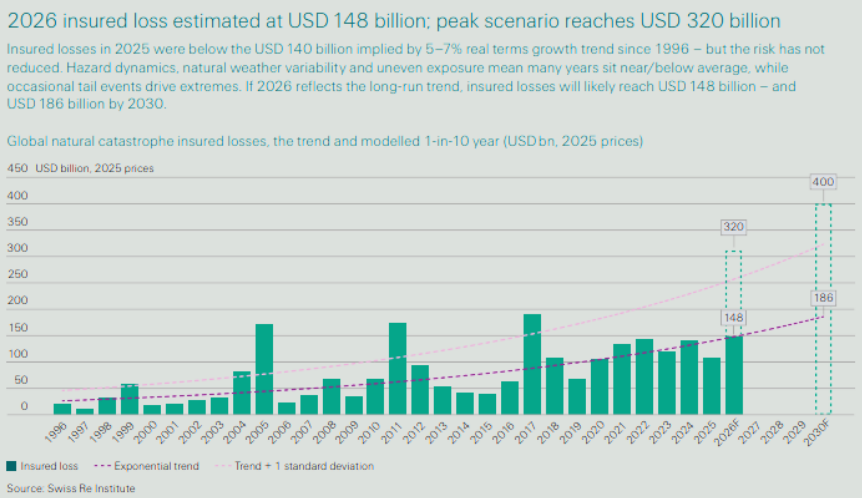Image resolution: width=862 pixels, height=498 pixels.
Task: Toggle the Insured loss legend text
Action: [x=50, y=466]
